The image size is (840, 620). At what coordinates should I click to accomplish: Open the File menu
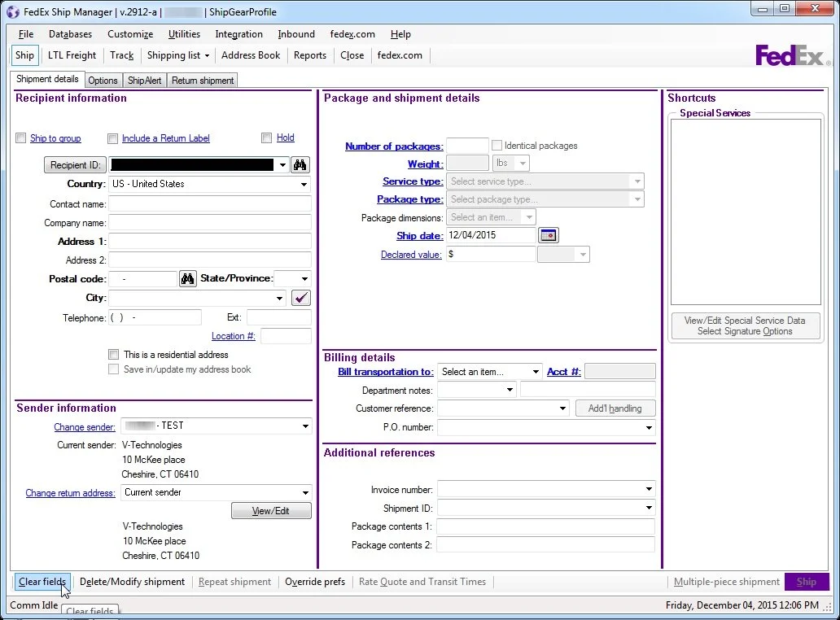click(x=26, y=34)
